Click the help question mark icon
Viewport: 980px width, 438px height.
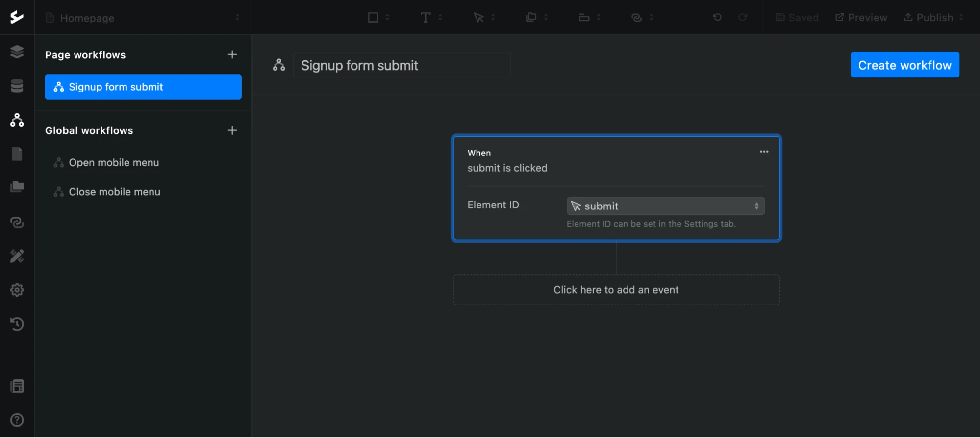17,420
